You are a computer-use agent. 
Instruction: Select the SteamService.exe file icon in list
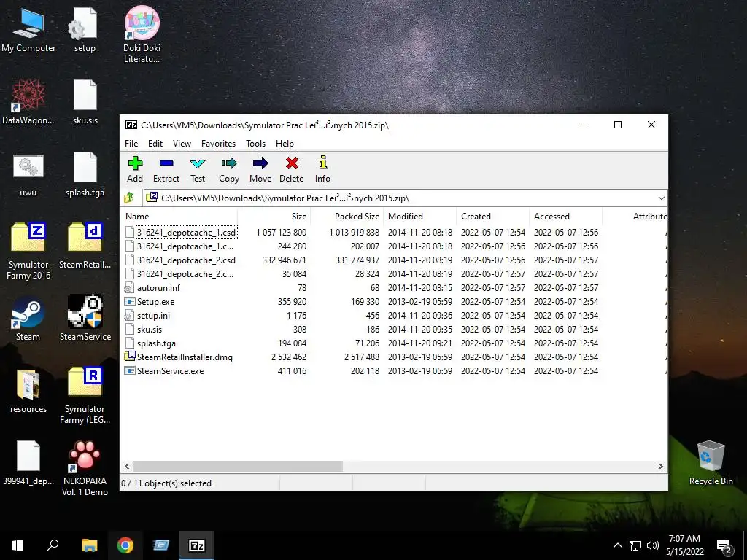tap(129, 370)
